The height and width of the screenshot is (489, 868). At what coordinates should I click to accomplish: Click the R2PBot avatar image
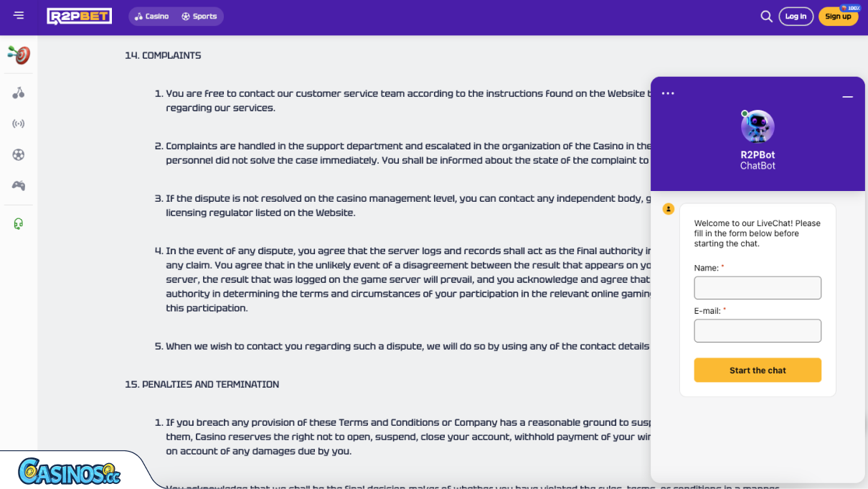click(758, 127)
